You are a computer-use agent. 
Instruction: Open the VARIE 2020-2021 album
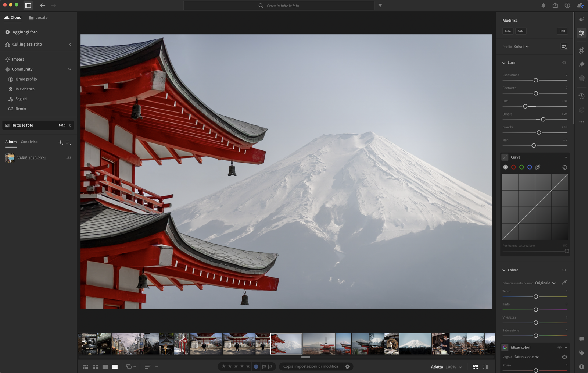click(31, 158)
